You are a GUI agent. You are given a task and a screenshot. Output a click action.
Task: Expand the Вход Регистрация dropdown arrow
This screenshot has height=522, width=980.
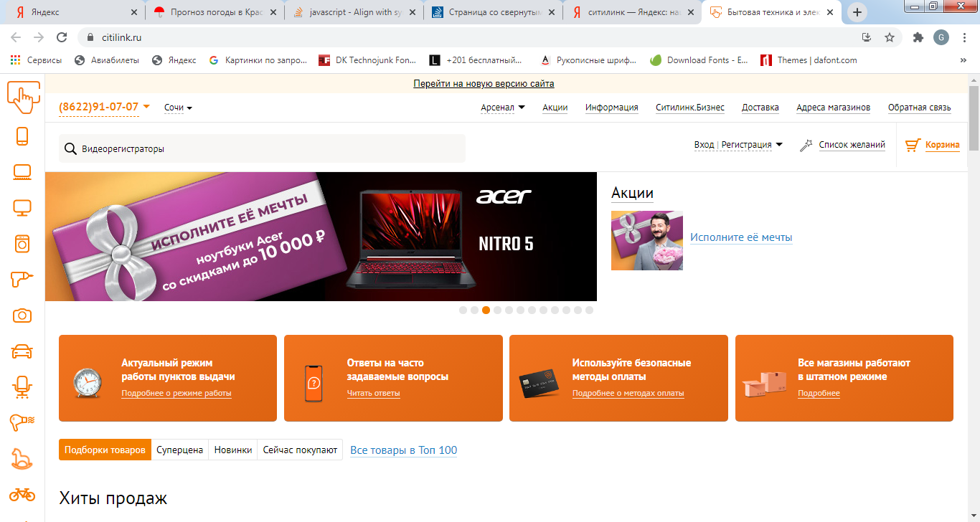(779, 145)
